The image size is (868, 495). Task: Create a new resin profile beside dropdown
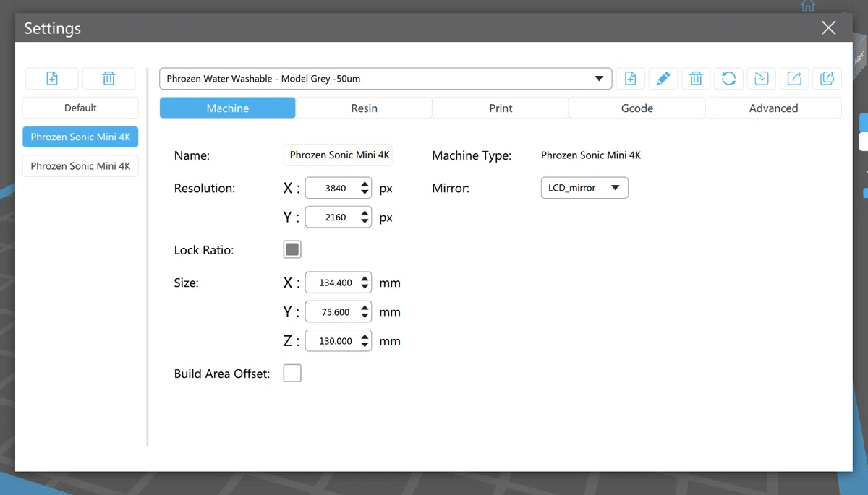(x=631, y=79)
